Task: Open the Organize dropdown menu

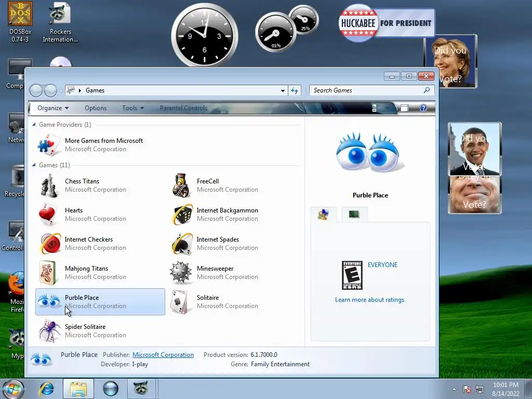Action: [53, 108]
